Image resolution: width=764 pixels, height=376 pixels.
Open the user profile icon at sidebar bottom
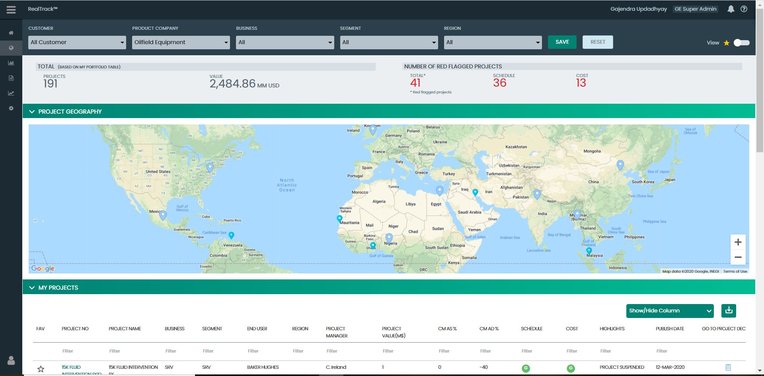(x=11, y=360)
